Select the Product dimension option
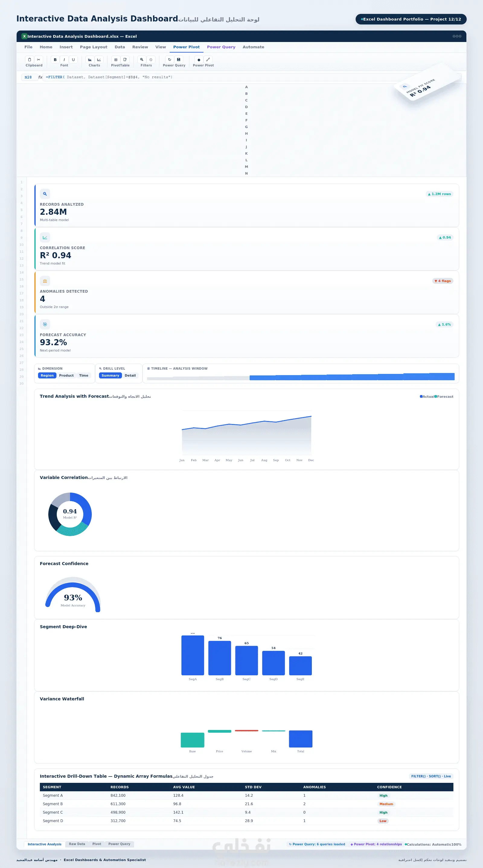483x868 pixels. click(x=66, y=375)
